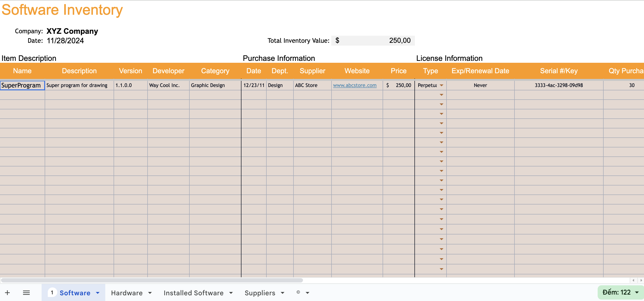Viewport: 644px width, 301px height.
Task: Expand the Đếm: 122 summary dropdown
Action: (636, 292)
